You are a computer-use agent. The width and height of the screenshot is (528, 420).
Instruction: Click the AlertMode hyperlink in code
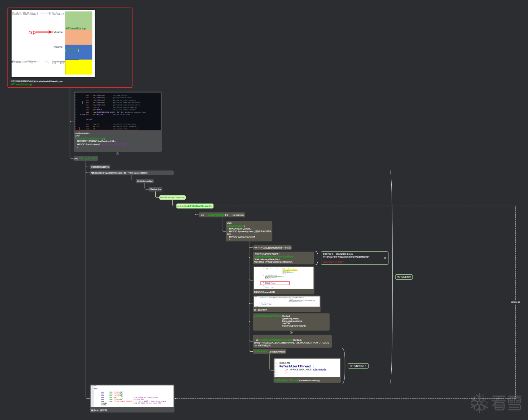[x=320, y=370]
